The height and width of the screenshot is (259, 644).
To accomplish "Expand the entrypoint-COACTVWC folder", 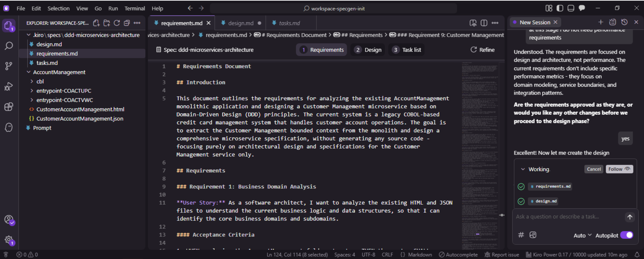I will (32, 100).
